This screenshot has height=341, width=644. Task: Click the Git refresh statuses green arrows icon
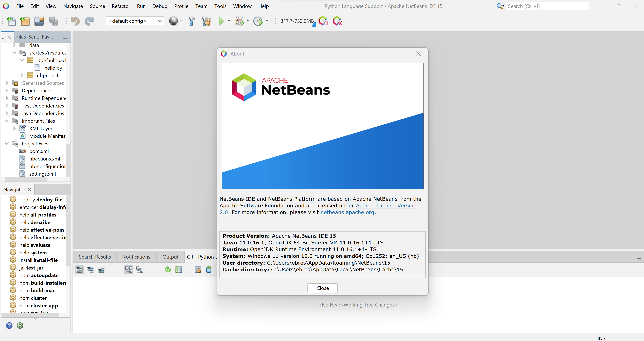pyautogui.click(x=168, y=270)
